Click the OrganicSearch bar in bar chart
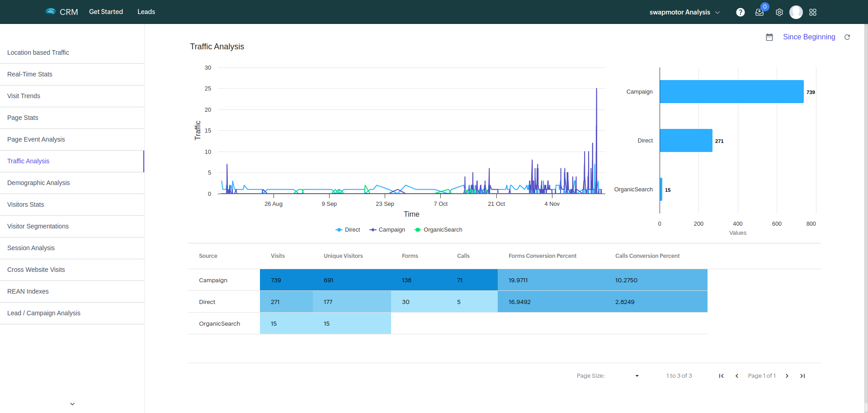Screen dimensions: 868x413 (x=661, y=189)
